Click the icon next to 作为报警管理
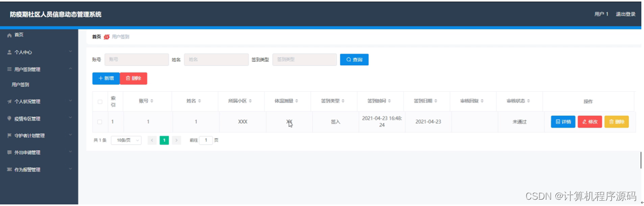 click(x=9, y=170)
